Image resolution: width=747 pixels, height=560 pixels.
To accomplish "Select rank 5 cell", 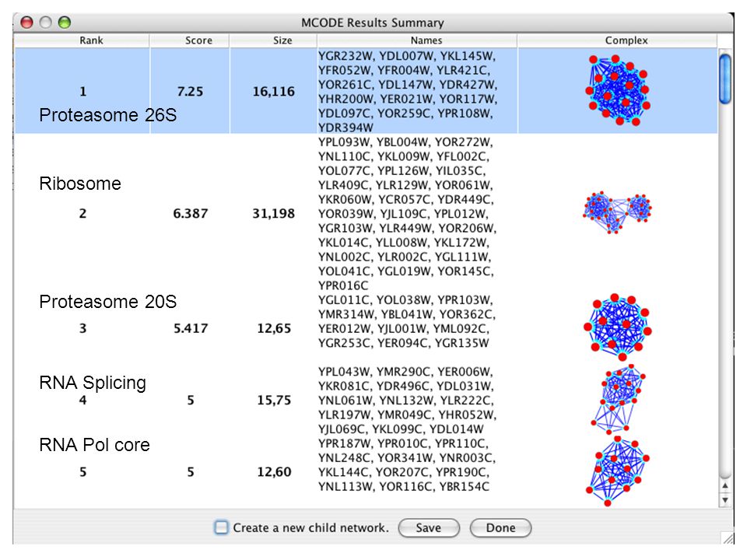I will tap(82, 472).
